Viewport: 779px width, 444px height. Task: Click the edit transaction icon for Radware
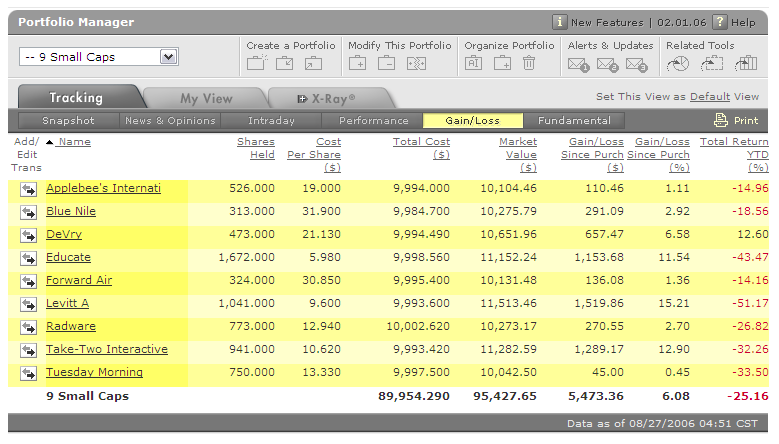(27, 327)
